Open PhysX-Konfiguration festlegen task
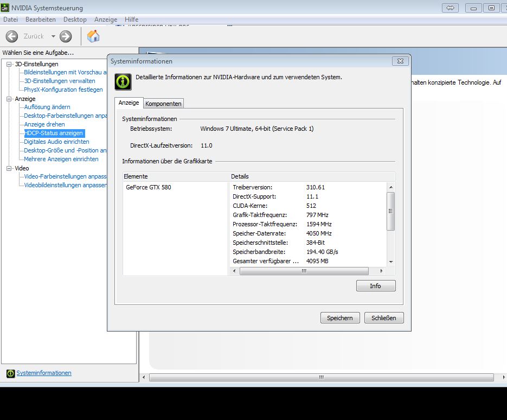The width and height of the screenshot is (507, 420). [x=63, y=90]
